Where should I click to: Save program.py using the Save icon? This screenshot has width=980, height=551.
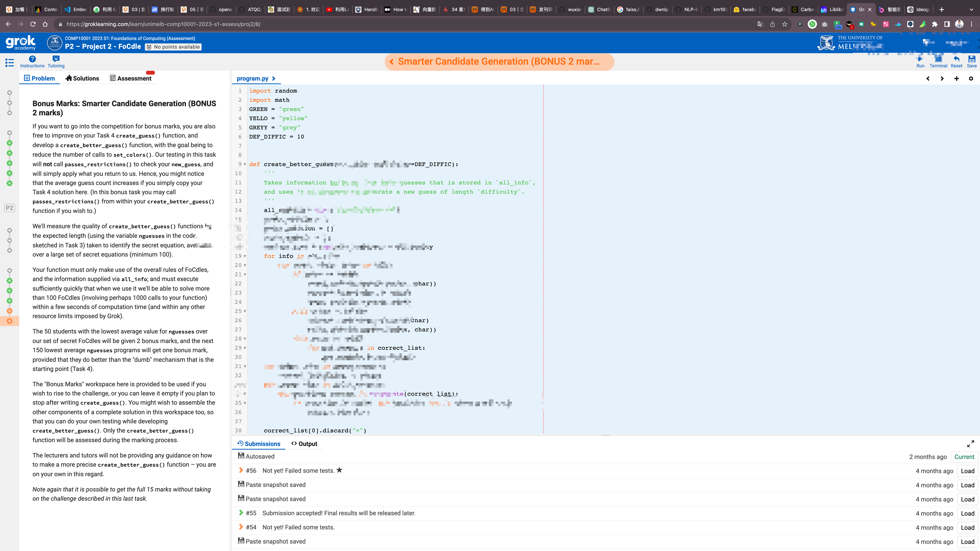(972, 62)
